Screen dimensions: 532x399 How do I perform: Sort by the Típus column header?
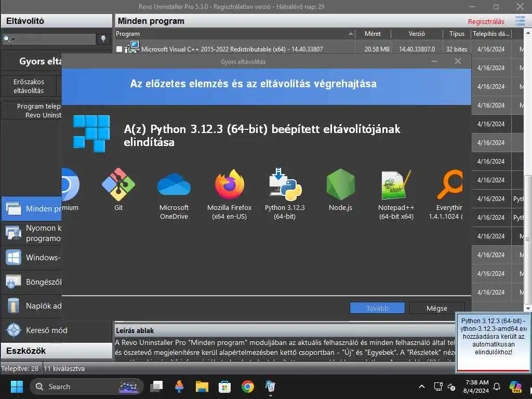457,34
